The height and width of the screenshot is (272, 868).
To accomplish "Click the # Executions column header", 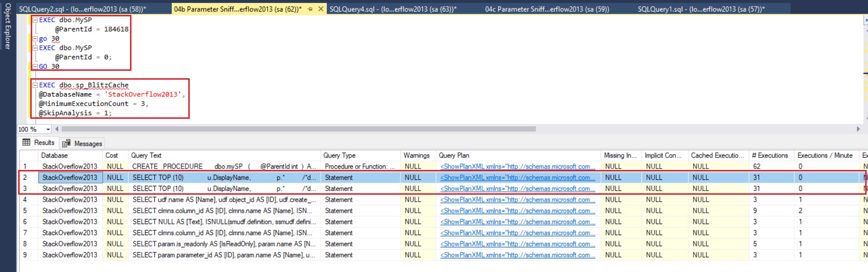I will pos(772,156).
